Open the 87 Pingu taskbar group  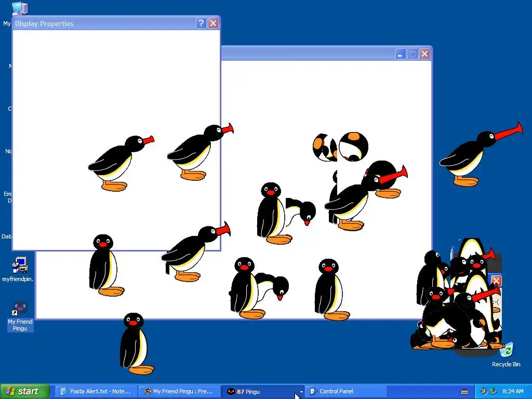click(x=263, y=391)
